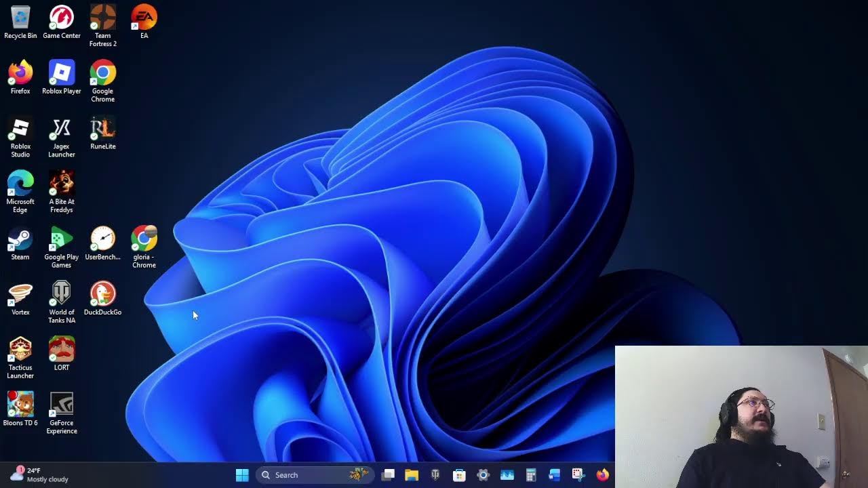868x488 pixels.
Task: Open Snipping Tool from the taskbar
Action: tap(578, 475)
